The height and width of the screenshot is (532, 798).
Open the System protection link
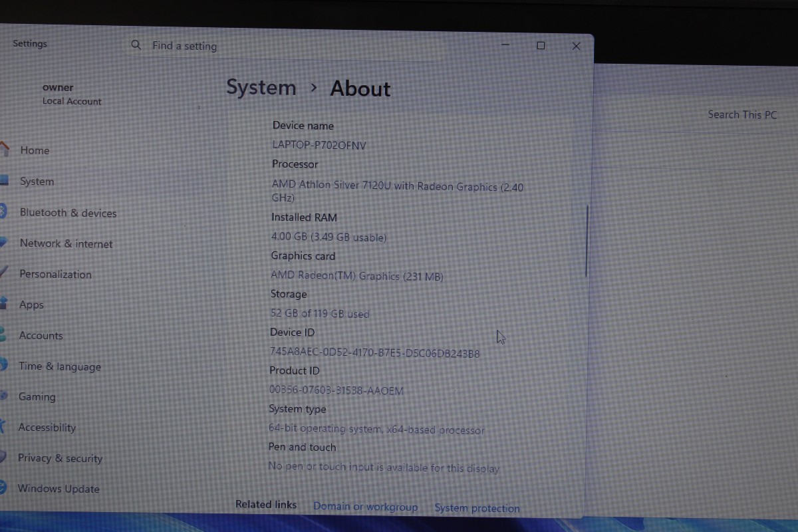[477, 508]
